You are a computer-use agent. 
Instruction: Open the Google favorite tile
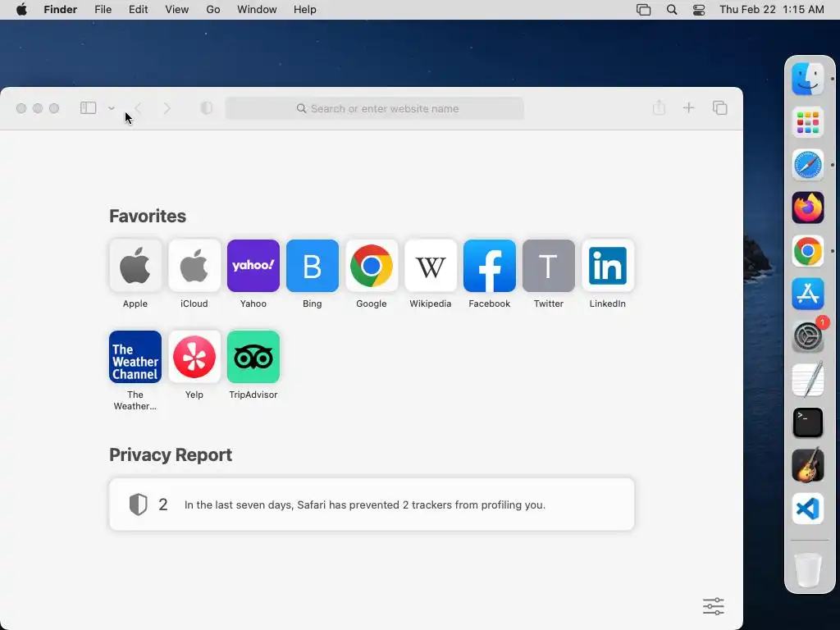point(372,266)
